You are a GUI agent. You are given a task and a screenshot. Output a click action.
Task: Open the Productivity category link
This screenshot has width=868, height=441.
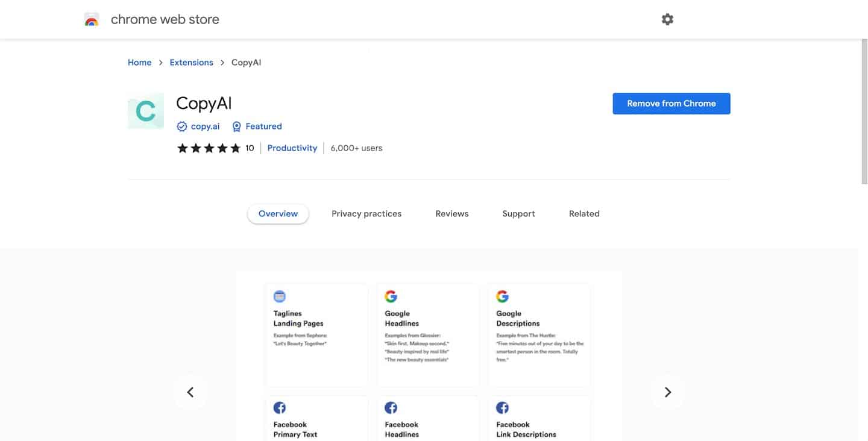coord(292,148)
